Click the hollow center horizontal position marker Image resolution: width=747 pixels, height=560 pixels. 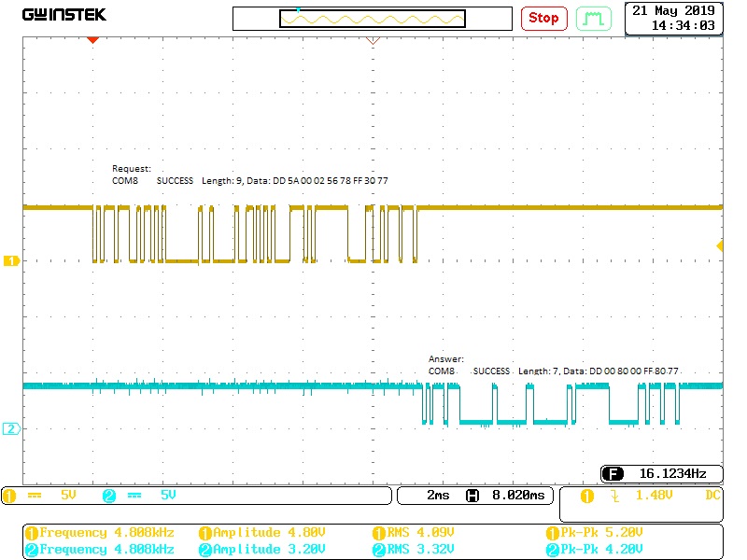tap(373, 39)
